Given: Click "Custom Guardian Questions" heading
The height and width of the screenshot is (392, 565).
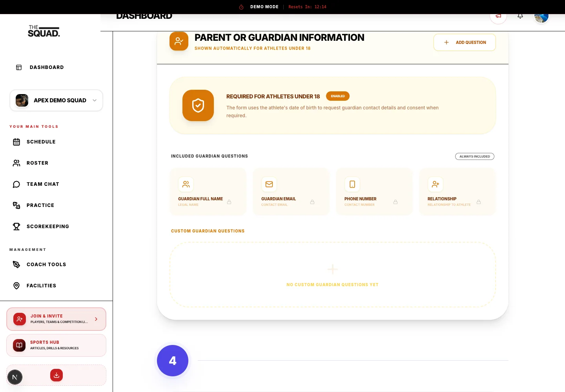Looking at the screenshot, I should [208, 231].
